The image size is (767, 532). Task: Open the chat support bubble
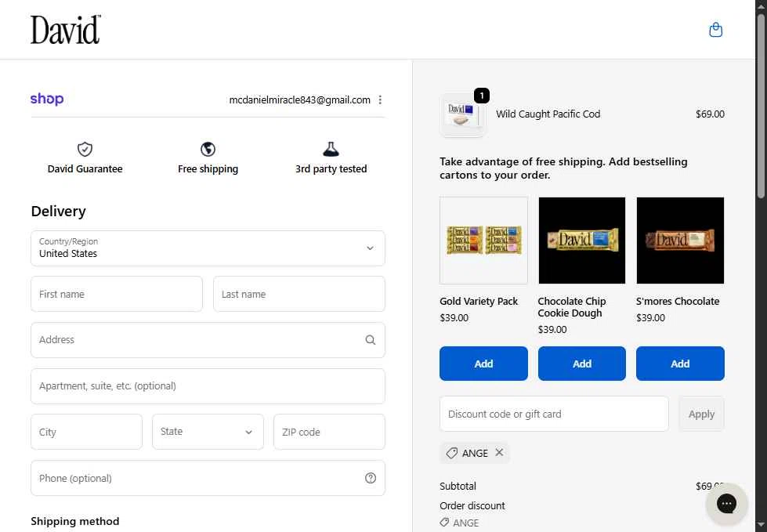[x=726, y=504]
